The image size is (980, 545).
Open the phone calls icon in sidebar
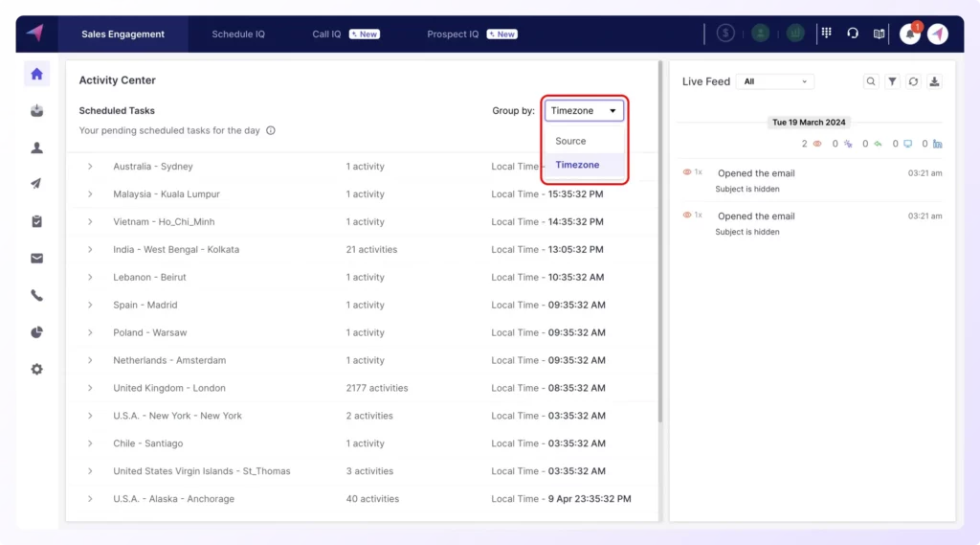pyautogui.click(x=36, y=295)
